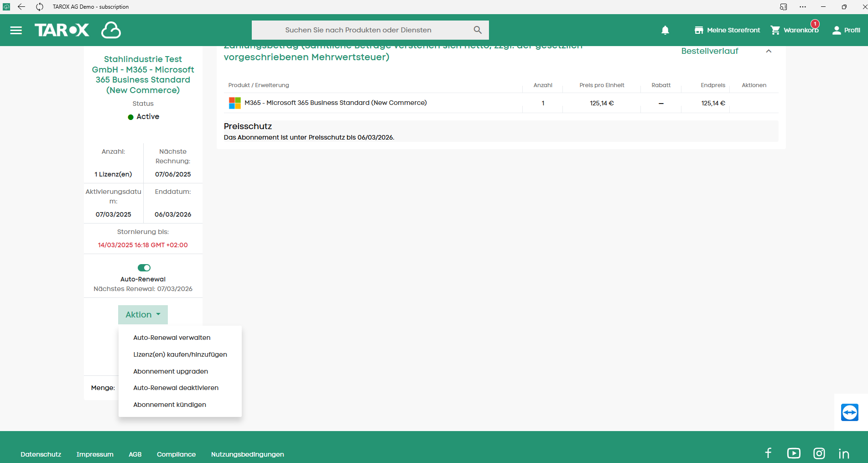The width and height of the screenshot is (868, 463).
Task: Click the Nächste Rechnung value 07/06/2025
Action: [x=173, y=174]
